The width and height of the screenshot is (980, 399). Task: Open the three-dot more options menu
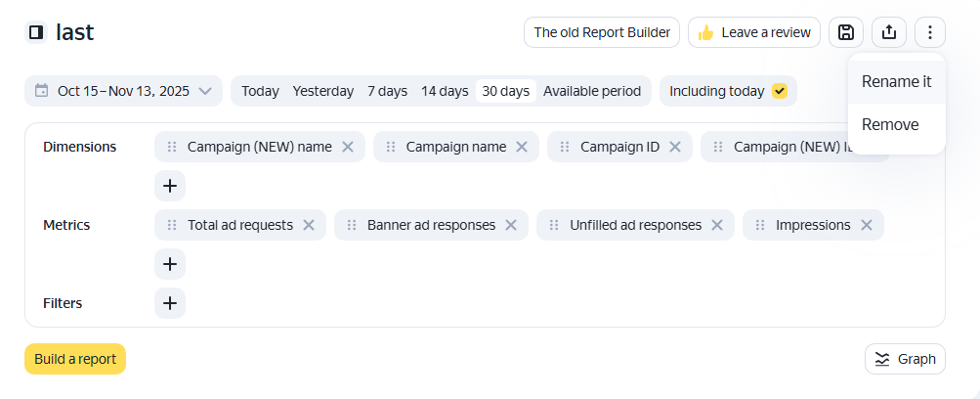929,32
